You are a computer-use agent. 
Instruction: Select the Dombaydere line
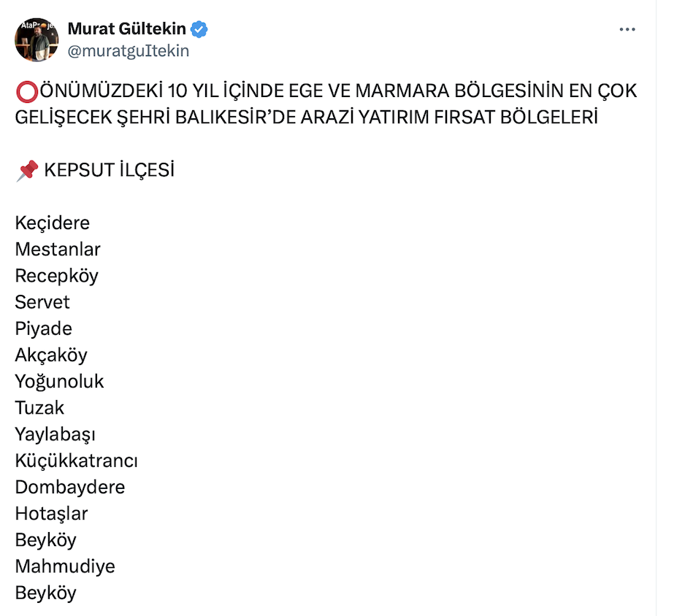pos(69,487)
